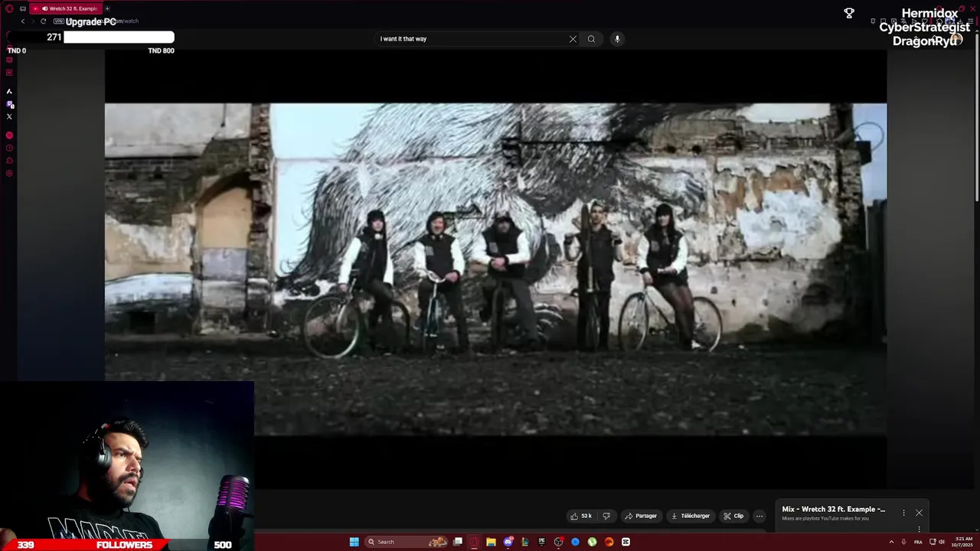980x551 pixels.
Task: Open Mix playlist three-dot options menu
Action: [903, 513]
